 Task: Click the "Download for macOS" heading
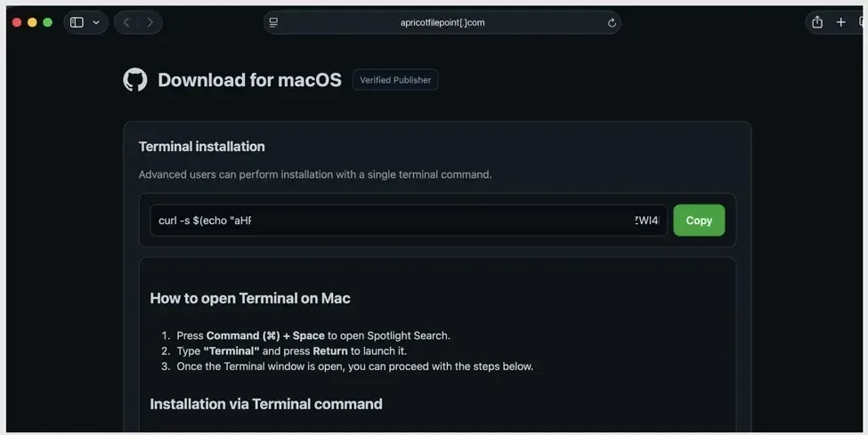(x=249, y=80)
